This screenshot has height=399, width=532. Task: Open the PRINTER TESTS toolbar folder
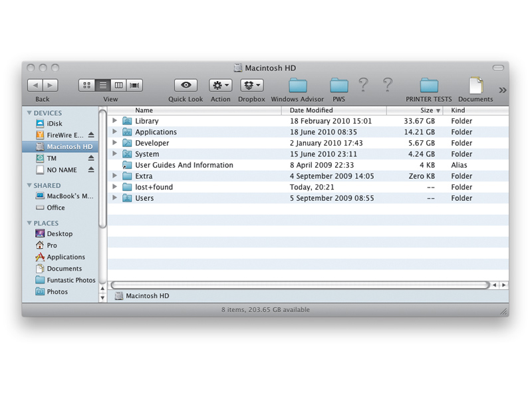(429, 85)
